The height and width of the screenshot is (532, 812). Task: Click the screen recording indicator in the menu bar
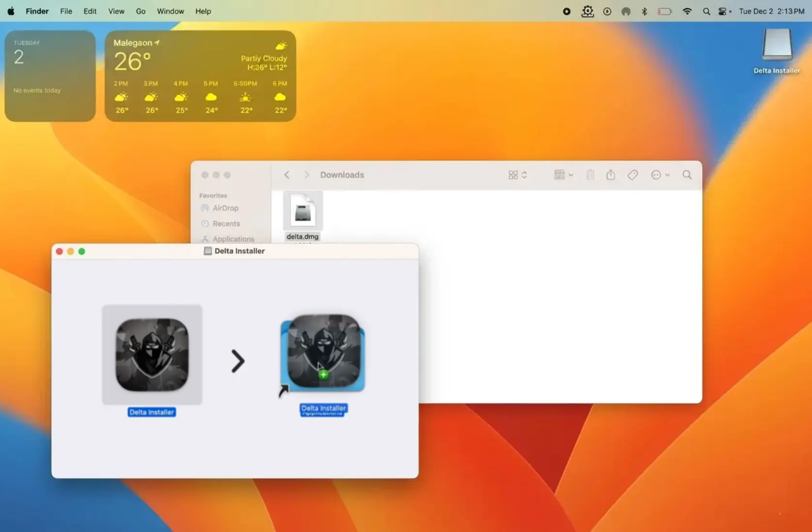(x=566, y=11)
